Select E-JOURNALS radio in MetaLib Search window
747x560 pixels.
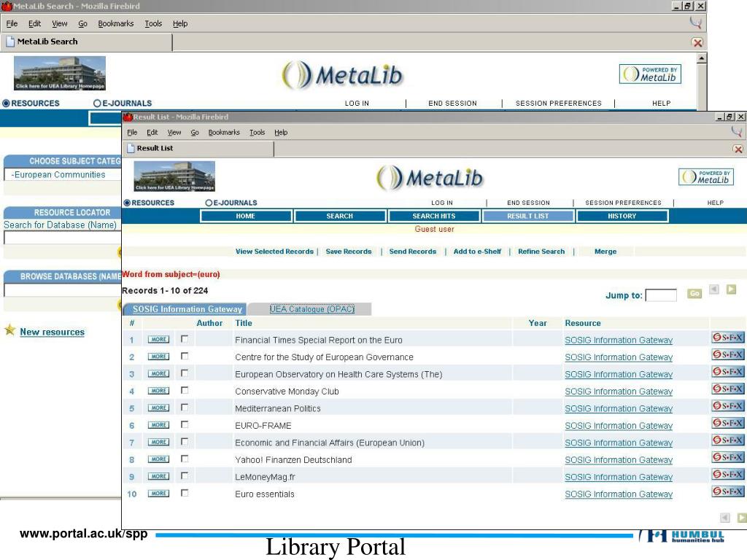coord(97,104)
